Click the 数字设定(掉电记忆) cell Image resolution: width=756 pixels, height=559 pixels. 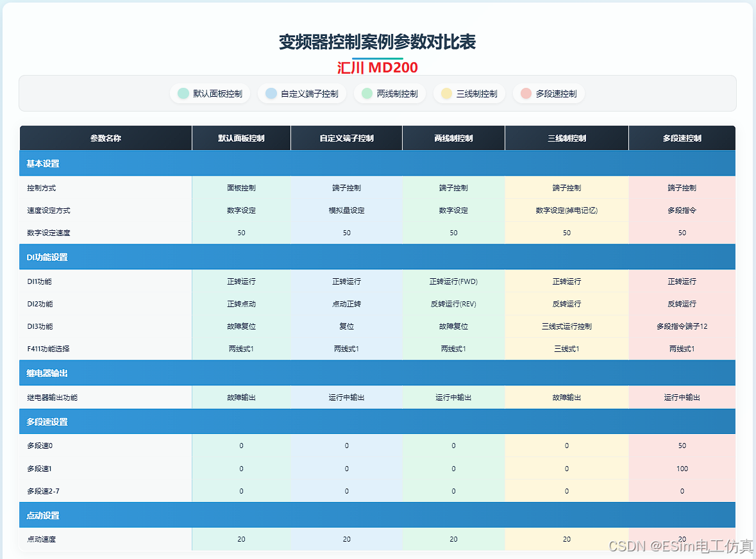coord(566,211)
